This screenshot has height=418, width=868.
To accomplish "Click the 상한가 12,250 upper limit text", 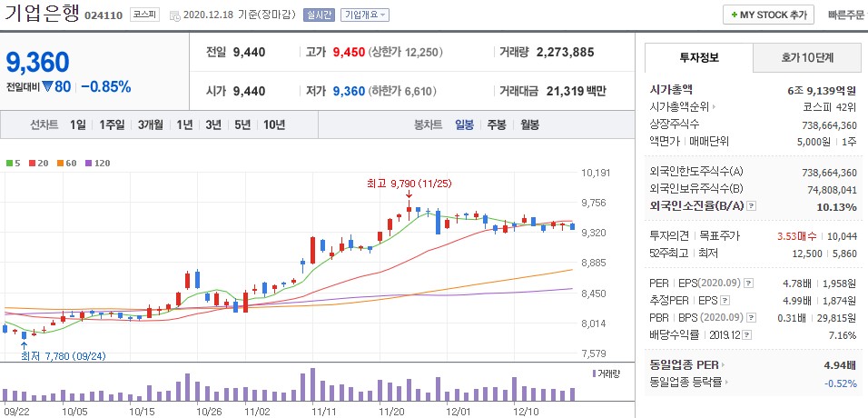I will coord(405,53).
